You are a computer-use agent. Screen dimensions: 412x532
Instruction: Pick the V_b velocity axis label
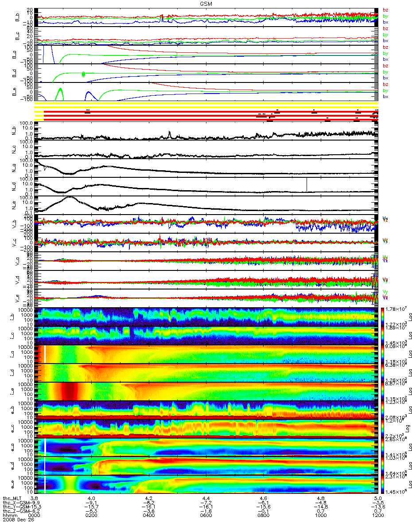click(14, 224)
